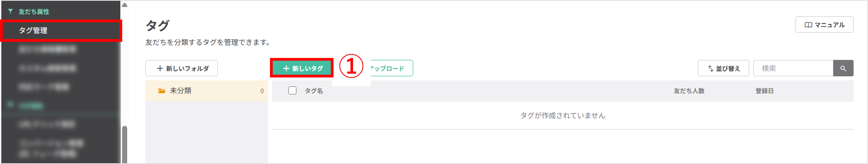Click the book icon on マニュアル
Screen dimensions: 868x164
pyautogui.click(x=808, y=25)
